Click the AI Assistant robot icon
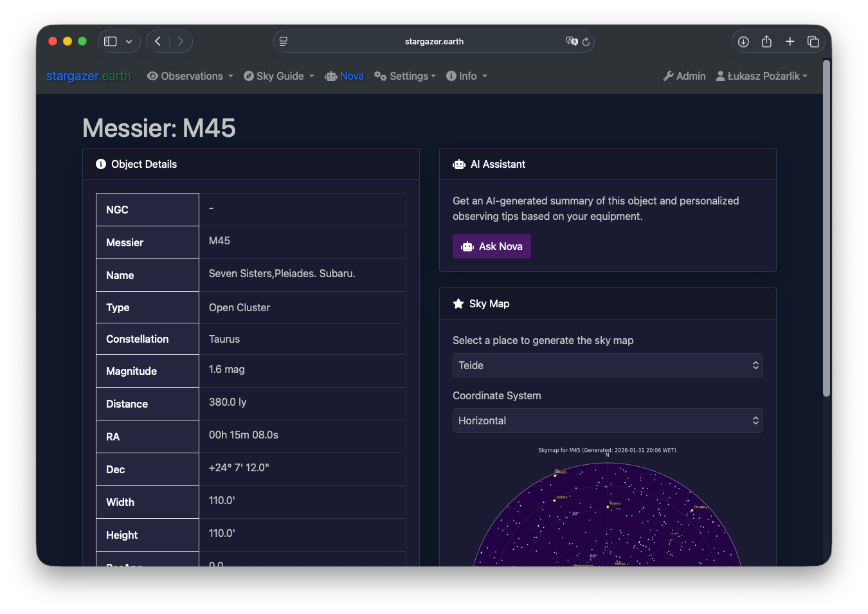Viewport: 868px width, 614px height. coord(459,165)
